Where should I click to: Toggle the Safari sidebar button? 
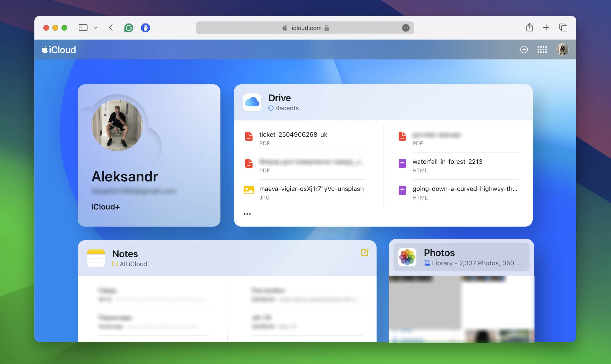(x=83, y=27)
